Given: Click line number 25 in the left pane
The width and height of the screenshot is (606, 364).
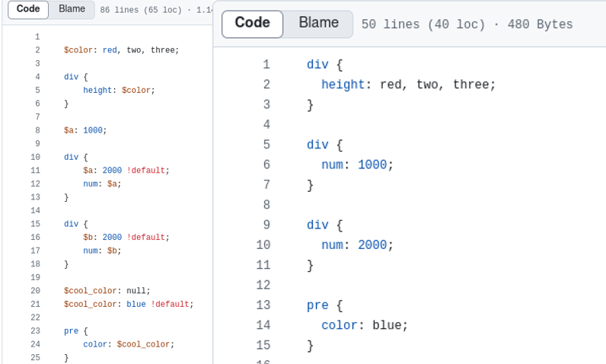Looking at the screenshot, I should tap(35, 357).
